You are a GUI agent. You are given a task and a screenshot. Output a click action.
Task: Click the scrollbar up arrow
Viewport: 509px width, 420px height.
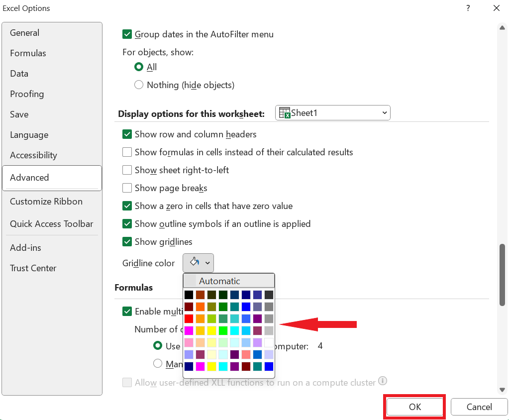tap(502, 28)
